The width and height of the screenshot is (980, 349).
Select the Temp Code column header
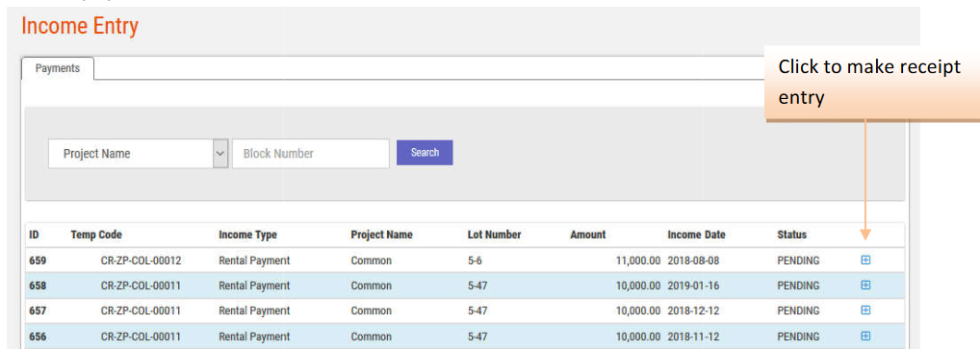(x=96, y=235)
